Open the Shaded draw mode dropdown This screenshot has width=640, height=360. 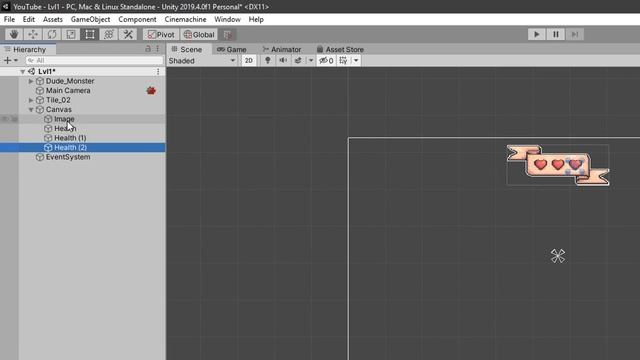202,60
